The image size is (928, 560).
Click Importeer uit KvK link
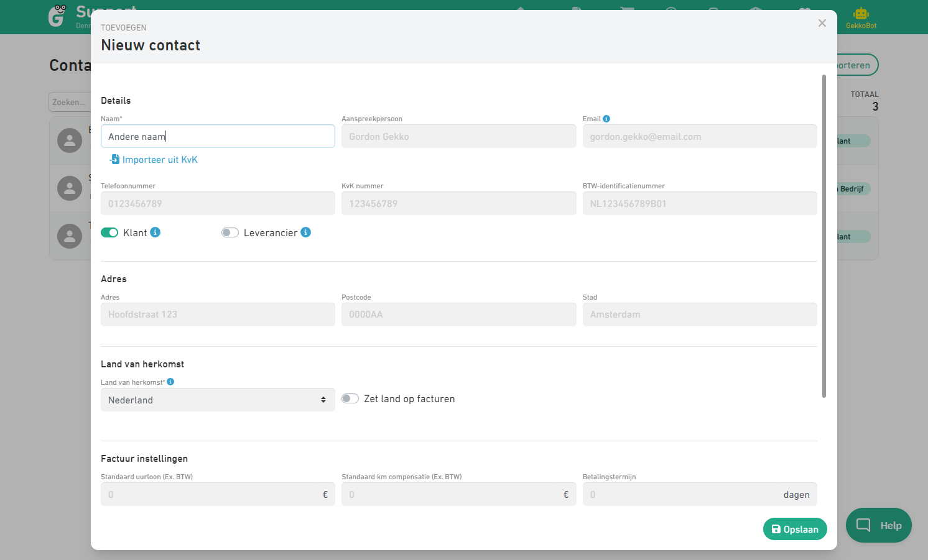tap(154, 160)
